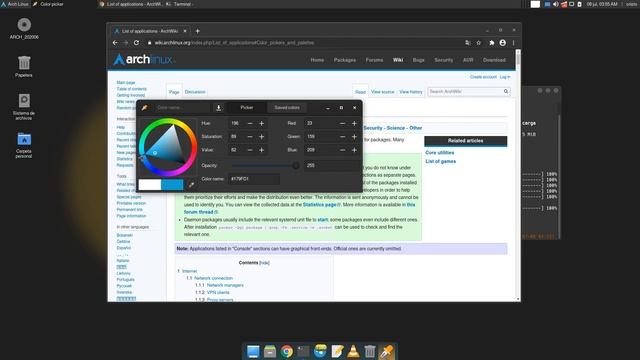The height and width of the screenshot is (360, 640).
Task: Increase the Saturation value with plus
Action: 262,137
